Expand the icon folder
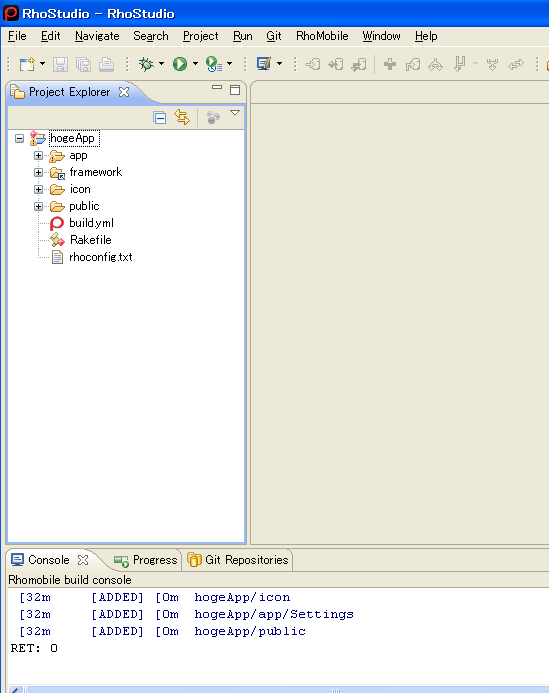This screenshot has height=693, width=549. pos(38,189)
